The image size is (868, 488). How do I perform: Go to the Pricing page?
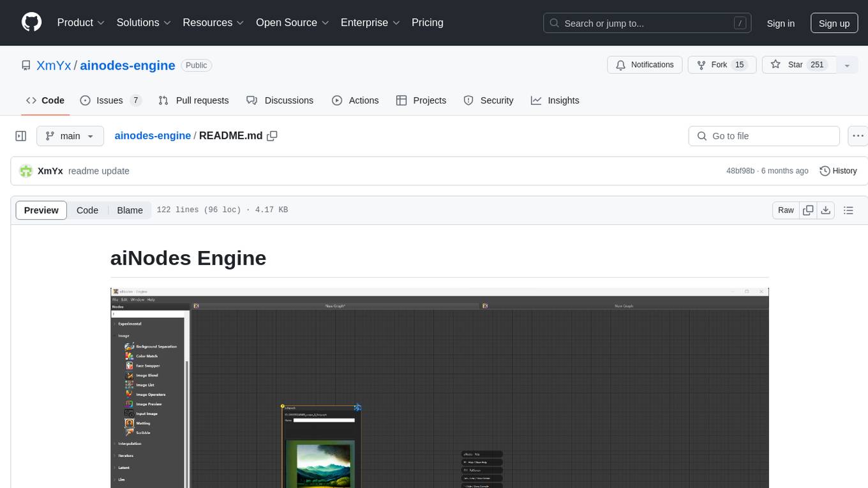click(428, 22)
